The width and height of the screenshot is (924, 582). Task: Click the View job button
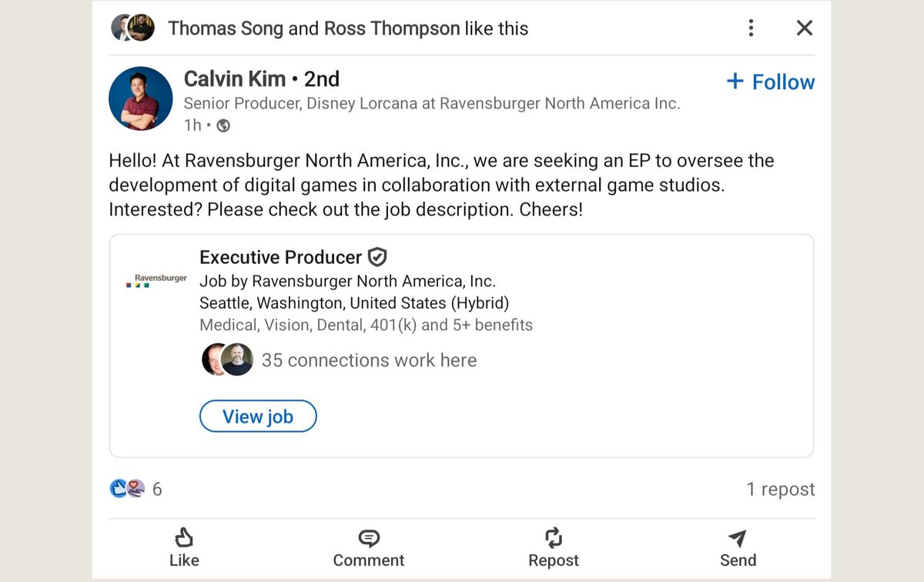(258, 416)
